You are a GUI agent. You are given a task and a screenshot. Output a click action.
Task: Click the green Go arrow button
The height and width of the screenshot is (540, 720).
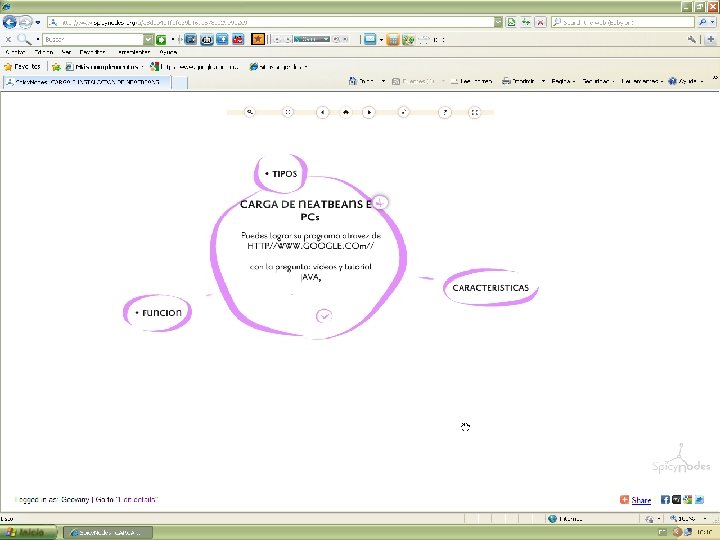(x=161, y=40)
